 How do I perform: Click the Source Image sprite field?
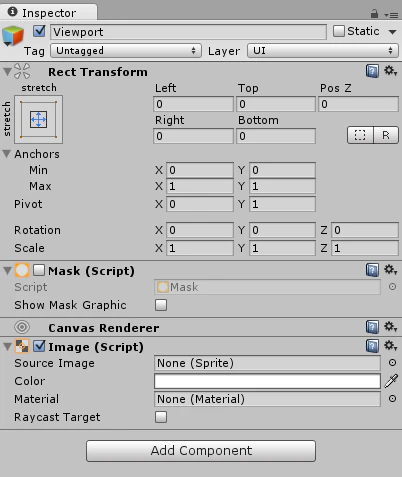[x=267, y=363]
